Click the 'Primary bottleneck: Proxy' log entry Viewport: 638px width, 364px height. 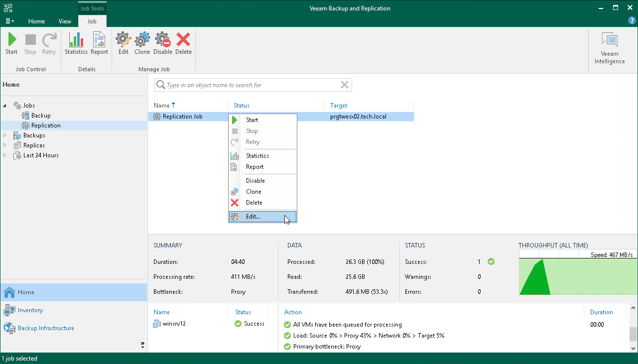[x=327, y=347]
